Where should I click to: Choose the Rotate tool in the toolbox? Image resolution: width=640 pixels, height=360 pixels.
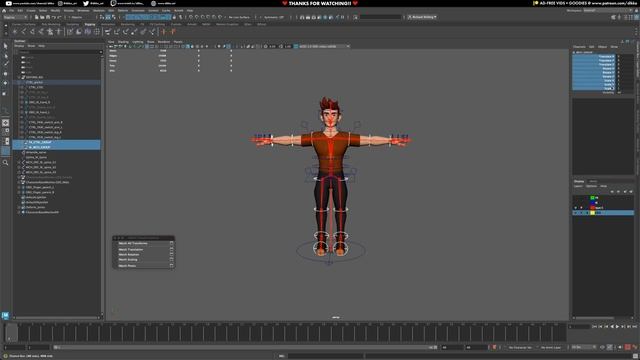(x=5, y=83)
